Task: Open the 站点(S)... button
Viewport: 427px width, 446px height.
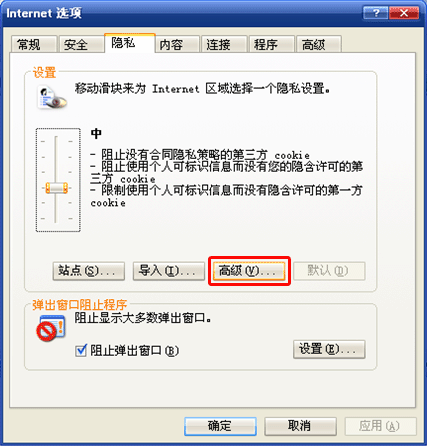Action: [89, 271]
